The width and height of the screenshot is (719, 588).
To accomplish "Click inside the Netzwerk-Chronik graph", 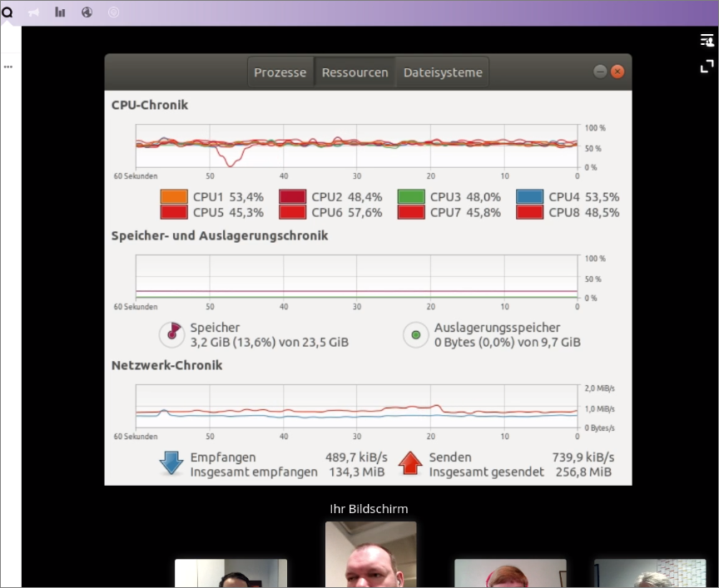I will coord(356,406).
